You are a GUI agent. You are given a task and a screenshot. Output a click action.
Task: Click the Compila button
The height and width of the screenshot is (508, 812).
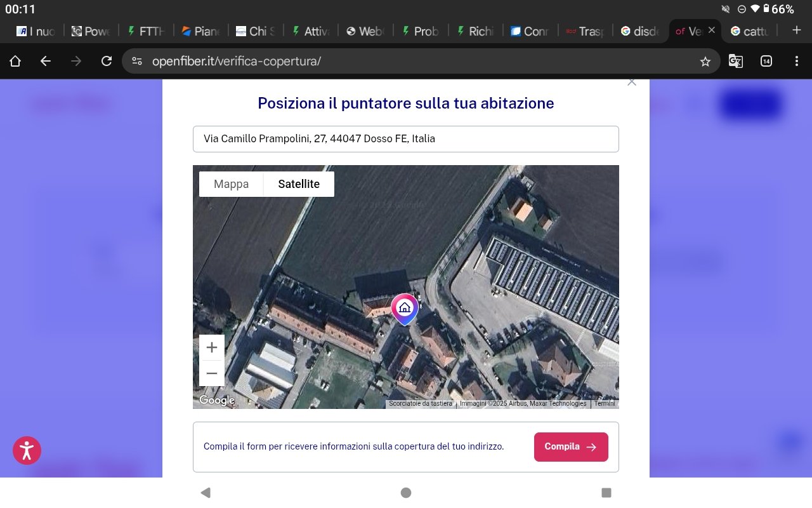[x=570, y=446]
